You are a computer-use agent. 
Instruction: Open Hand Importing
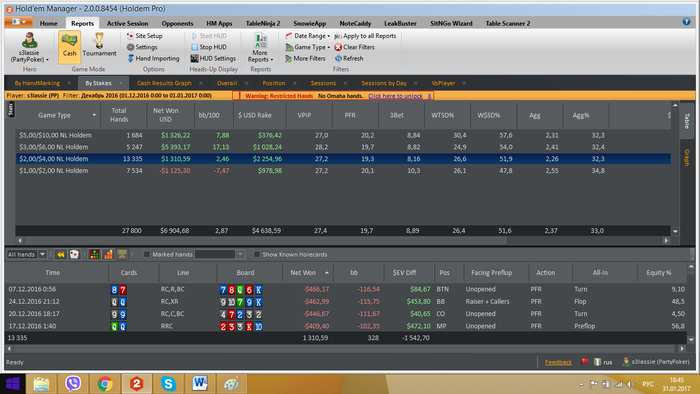pos(153,58)
